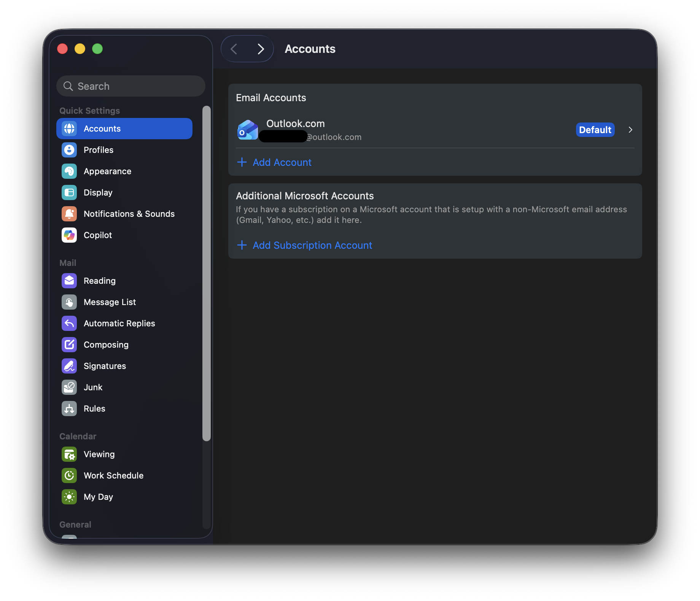Open the Junk mail icon
This screenshot has height=601, width=700.
tap(69, 387)
